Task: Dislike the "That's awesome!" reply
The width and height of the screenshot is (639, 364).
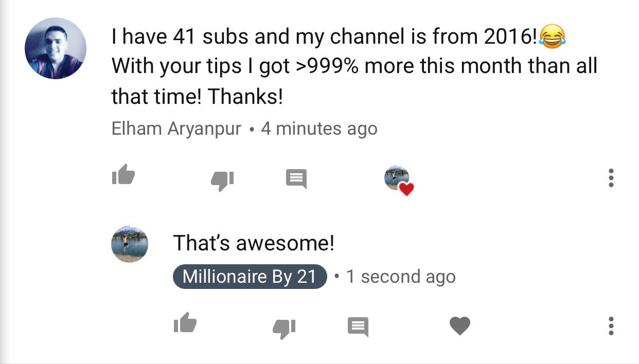Action: 284,329
